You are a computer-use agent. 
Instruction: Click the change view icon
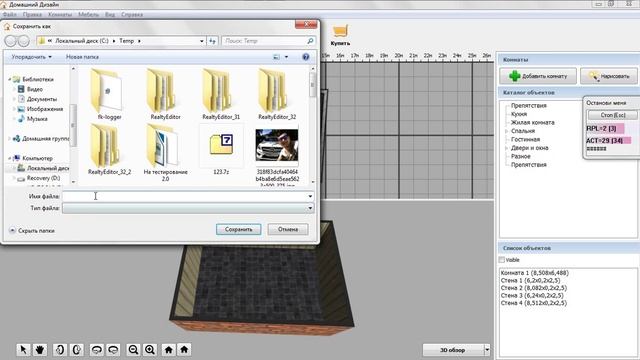click(x=276, y=57)
